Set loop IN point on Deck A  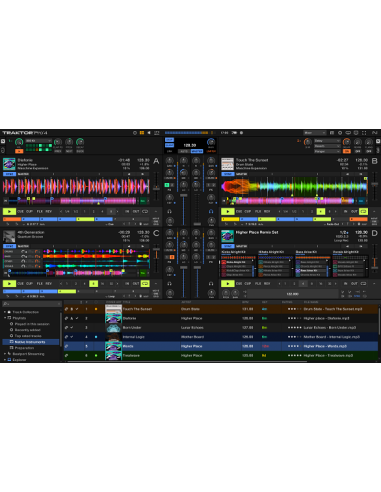[x=127, y=211]
